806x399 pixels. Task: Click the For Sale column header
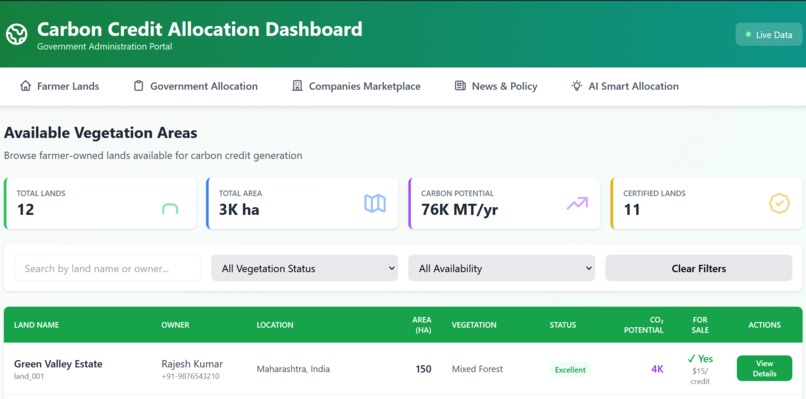[700, 325]
